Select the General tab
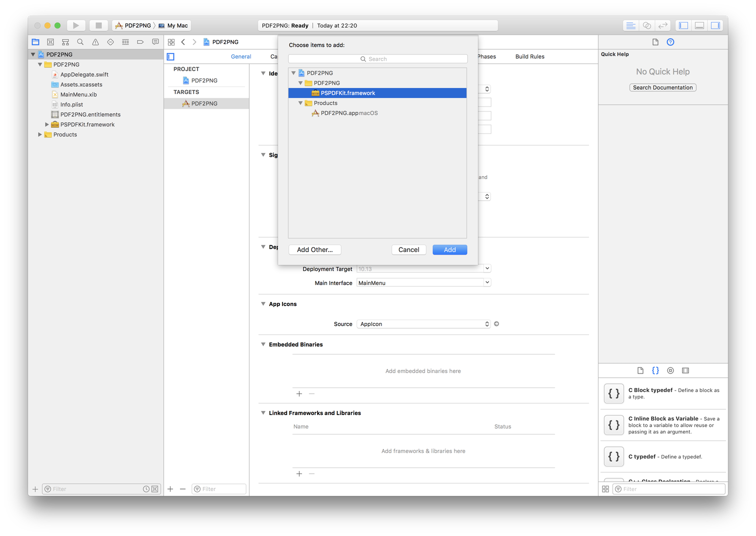This screenshot has height=536, width=756. 240,56
